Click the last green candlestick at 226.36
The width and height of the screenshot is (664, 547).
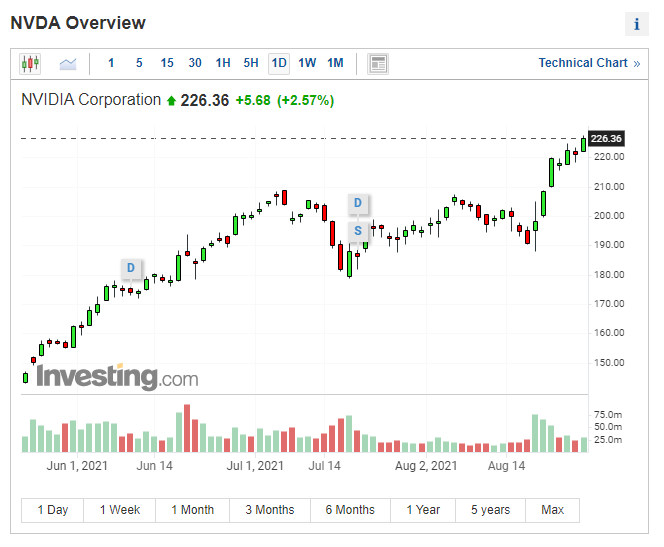click(584, 144)
